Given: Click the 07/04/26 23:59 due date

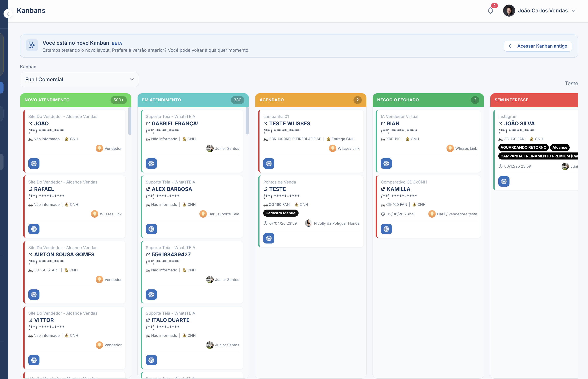Looking at the screenshot, I should pyautogui.click(x=280, y=223).
